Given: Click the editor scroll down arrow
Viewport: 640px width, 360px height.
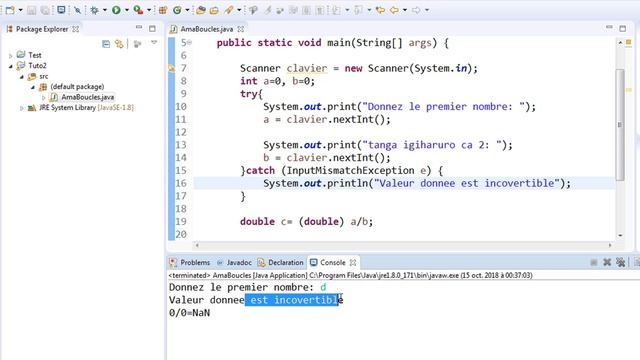Looking at the screenshot, I should [620, 235].
